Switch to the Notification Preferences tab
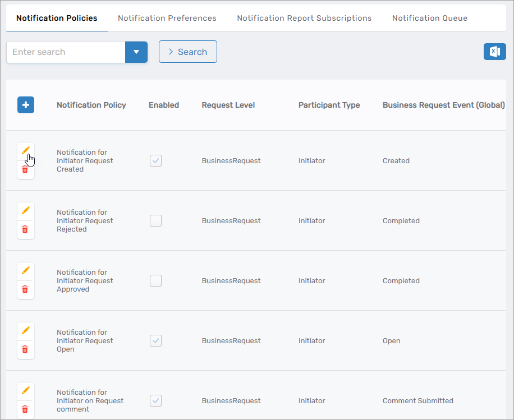The height and width of the screenshot is (420, 514). click(x=167, y=18)
